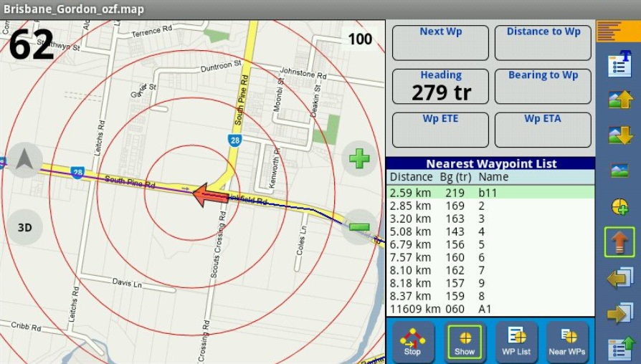Screen dimensions: 641x364
Task: Click the plain map picture icon in sidebar
Action: pos(619,171)
